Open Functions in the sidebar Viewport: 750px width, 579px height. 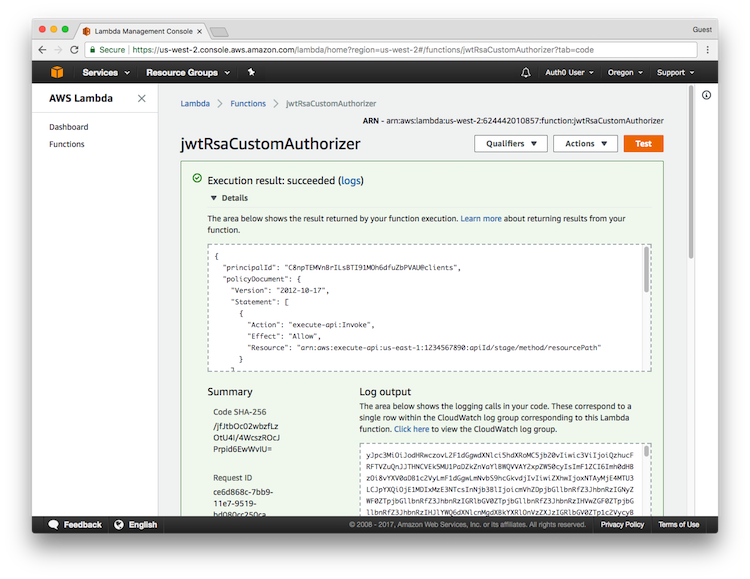66,145
